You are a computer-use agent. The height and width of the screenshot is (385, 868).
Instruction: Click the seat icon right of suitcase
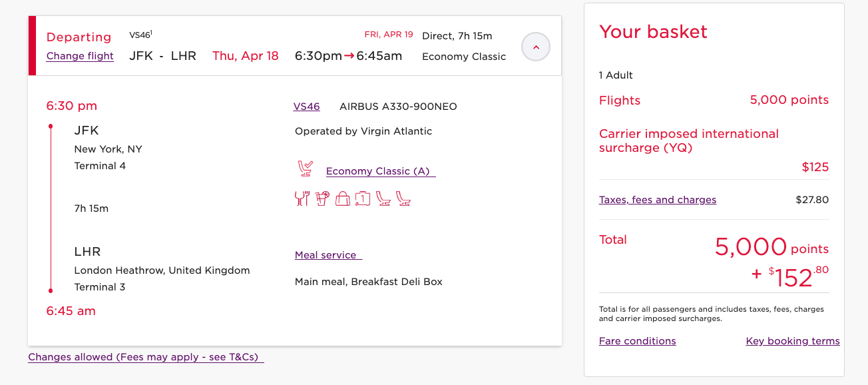tap(383, 198)
